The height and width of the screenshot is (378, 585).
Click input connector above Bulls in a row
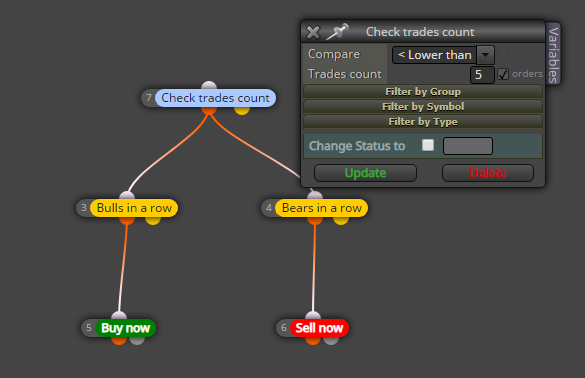point(127,195)
